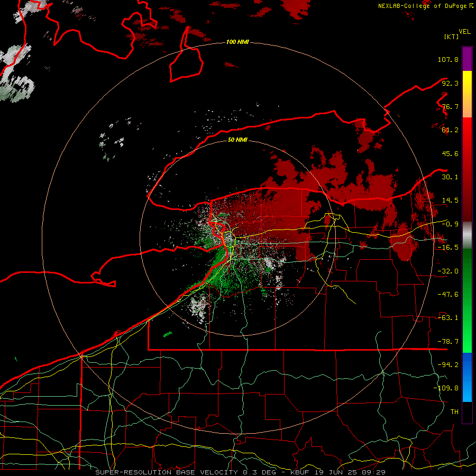Click the VEL legend title
Viewport: 476px width, 476px height.
pos(464,32)
